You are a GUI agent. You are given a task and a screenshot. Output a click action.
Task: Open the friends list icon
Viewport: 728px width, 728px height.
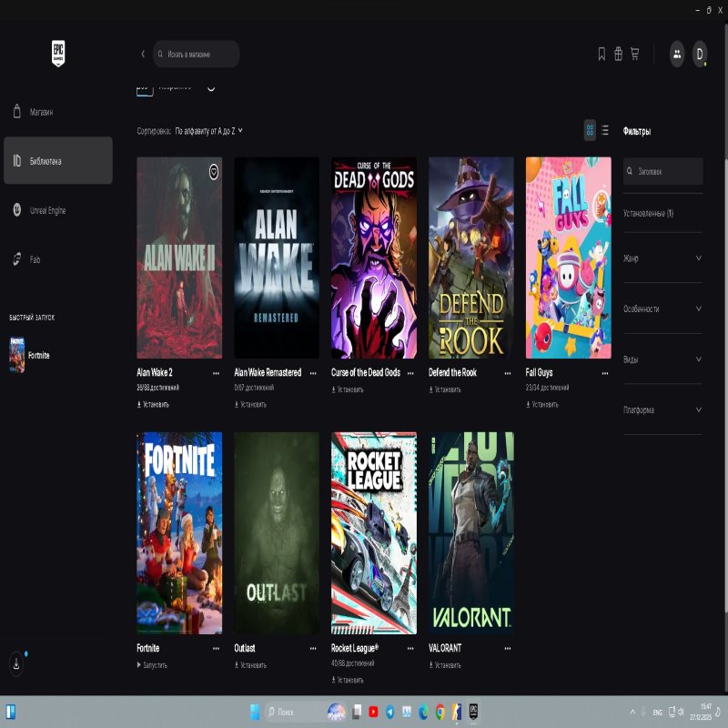pyautogui.click(x=677, y=54)
